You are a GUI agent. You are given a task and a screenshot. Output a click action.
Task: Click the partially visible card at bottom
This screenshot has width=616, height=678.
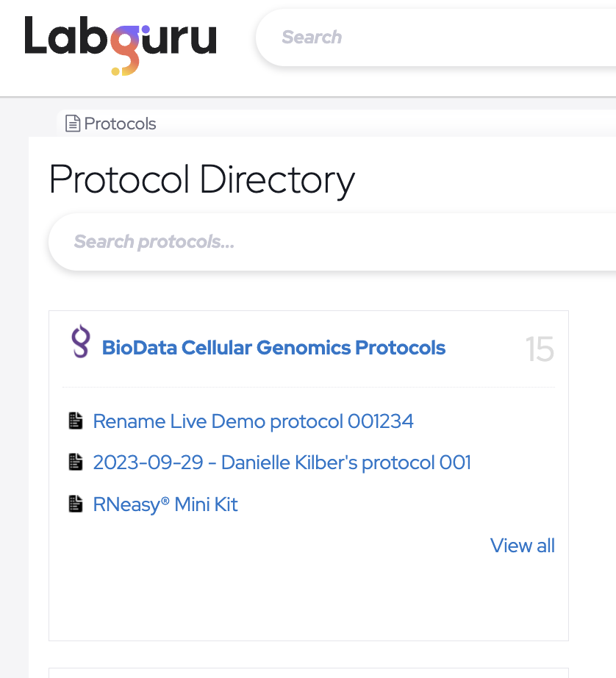click(x=309, y=673)
